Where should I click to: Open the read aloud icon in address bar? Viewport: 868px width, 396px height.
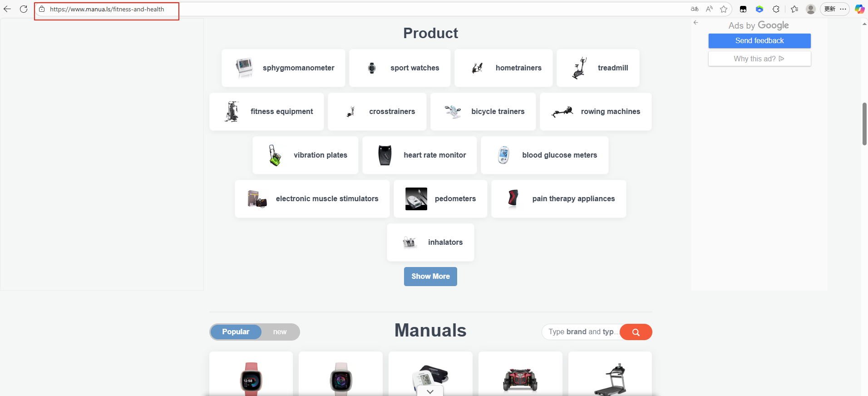point(709,9)
